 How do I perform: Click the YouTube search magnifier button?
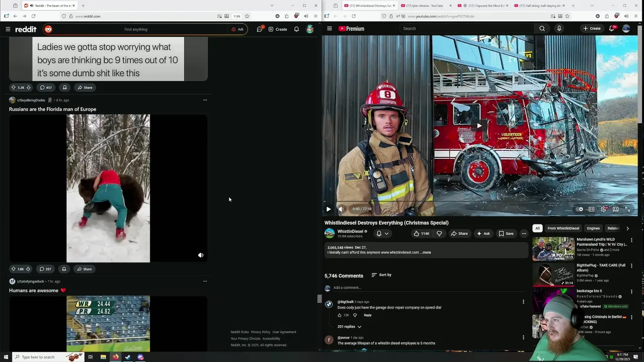542,29
